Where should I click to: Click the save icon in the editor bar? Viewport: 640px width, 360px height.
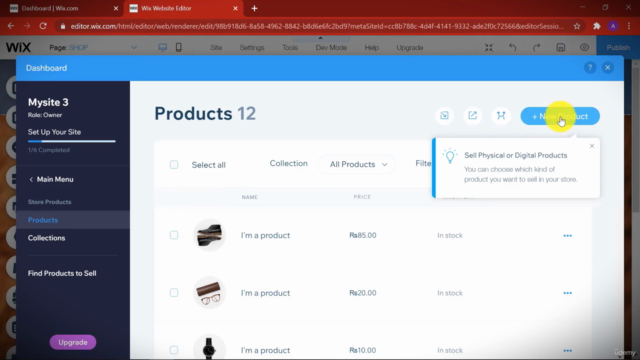click(560, 47)
